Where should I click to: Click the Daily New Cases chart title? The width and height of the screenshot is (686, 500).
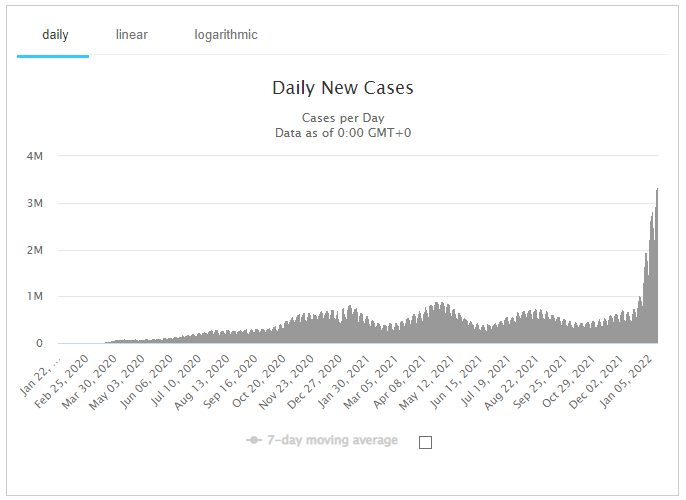pos(342,88)
